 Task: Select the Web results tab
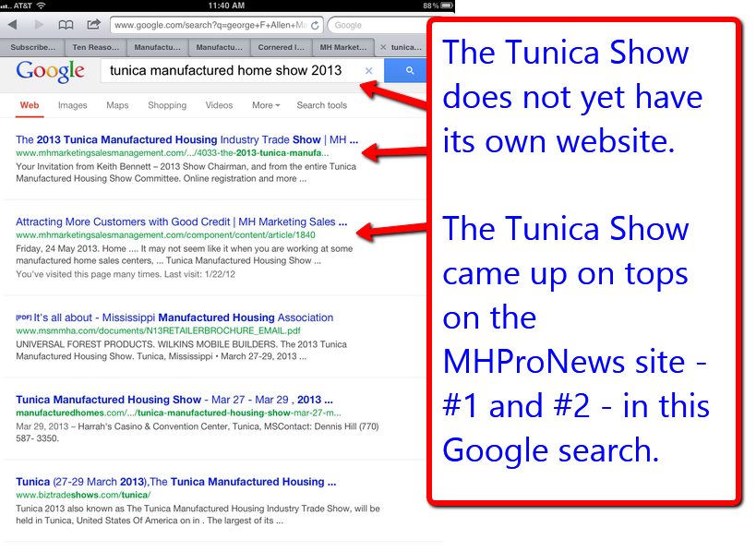click(30, 105)
